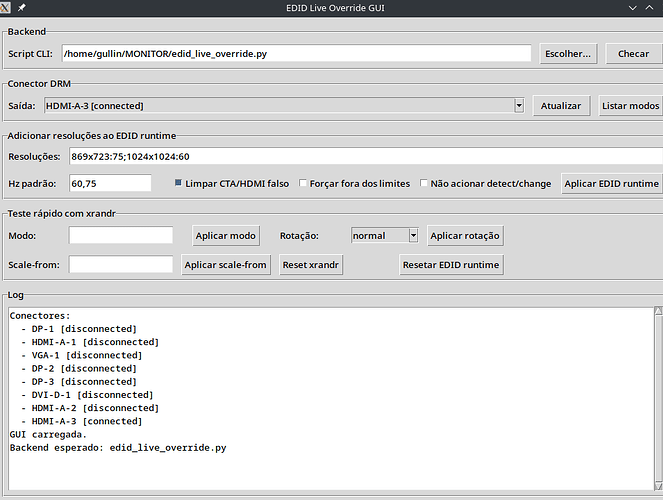Click the 'HDMI-A-3 [connected]' log line
Image resolution: width=663 pixels, height=500 pixels.
point(87,421)
